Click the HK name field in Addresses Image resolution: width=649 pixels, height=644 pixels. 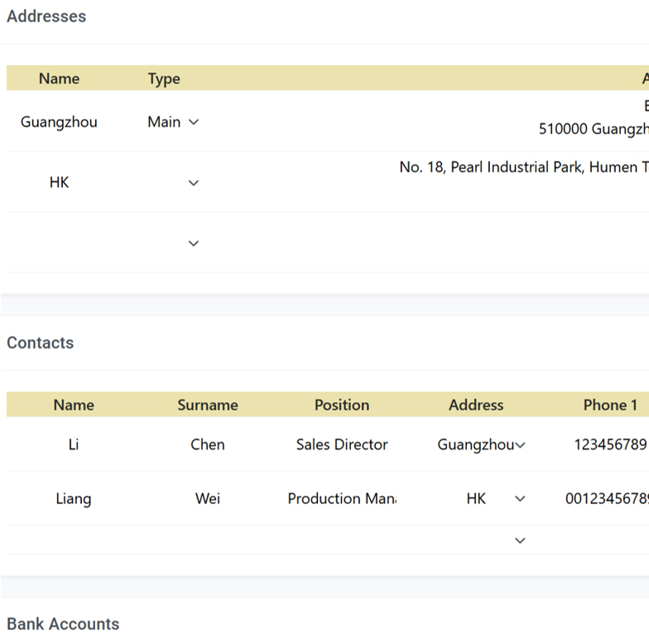59,183
